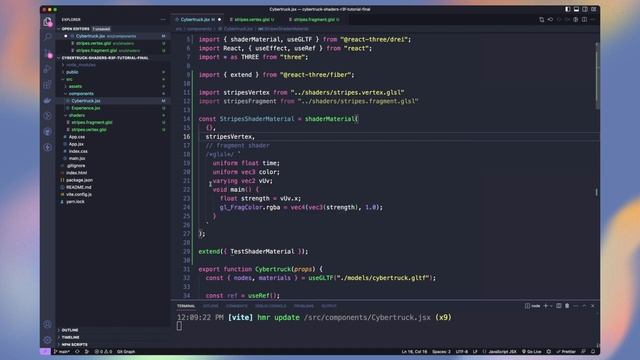
Task: Select the DEBUG CONSOLE panel tab
Action: point(271,306)
